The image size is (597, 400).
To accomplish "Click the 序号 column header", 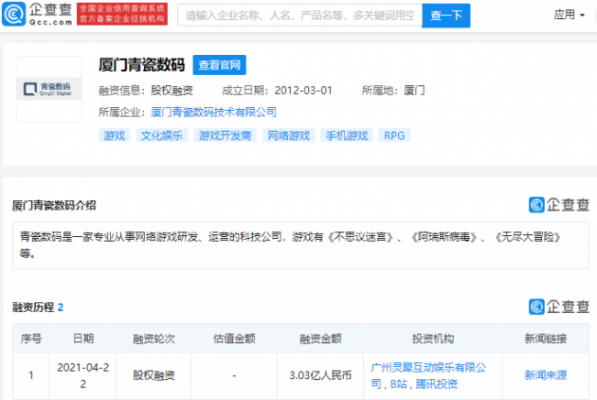I will click(31, 338).
